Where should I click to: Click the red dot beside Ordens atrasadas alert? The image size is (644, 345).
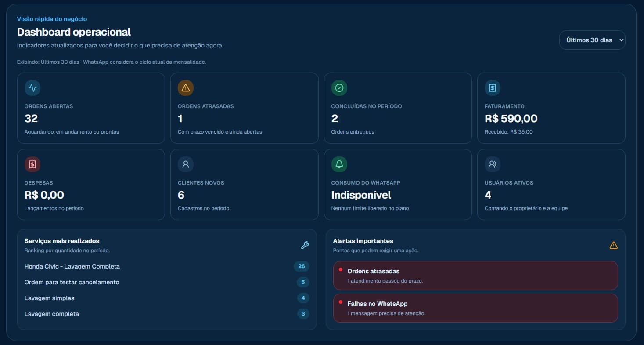click(x=341, y=269)
